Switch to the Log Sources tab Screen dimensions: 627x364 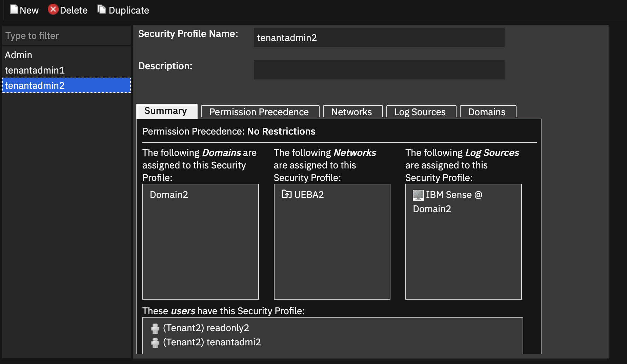(420, 112)
